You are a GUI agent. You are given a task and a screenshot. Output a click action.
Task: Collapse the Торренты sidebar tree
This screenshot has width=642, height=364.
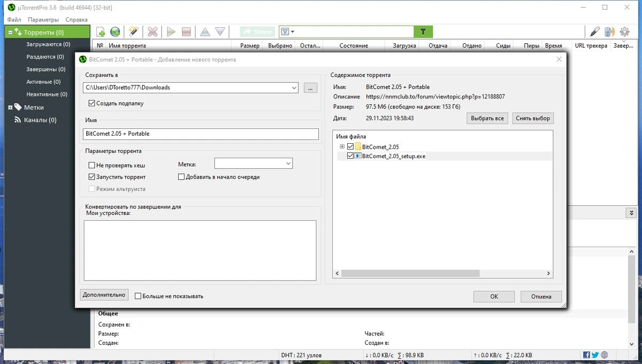point(10,32)
